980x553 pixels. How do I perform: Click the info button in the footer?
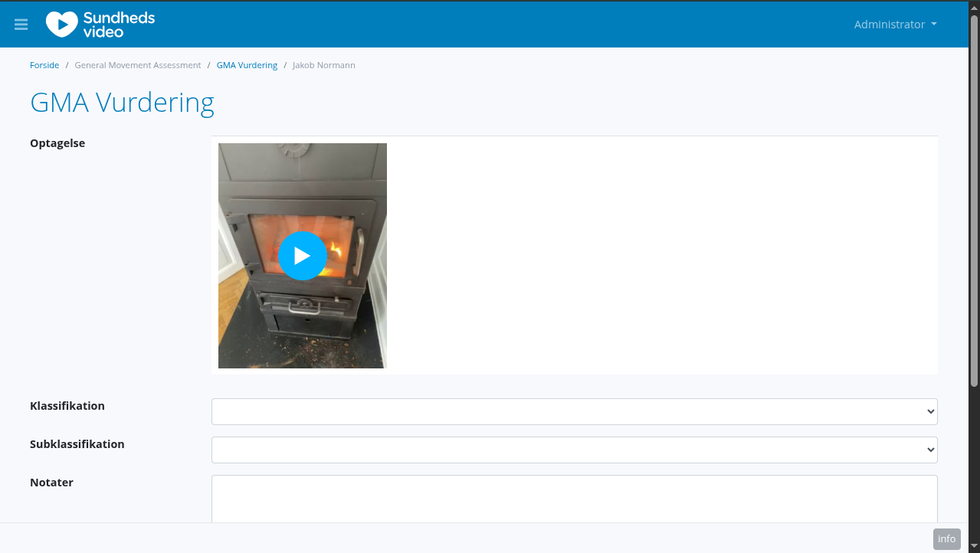[x=947, y=538]
